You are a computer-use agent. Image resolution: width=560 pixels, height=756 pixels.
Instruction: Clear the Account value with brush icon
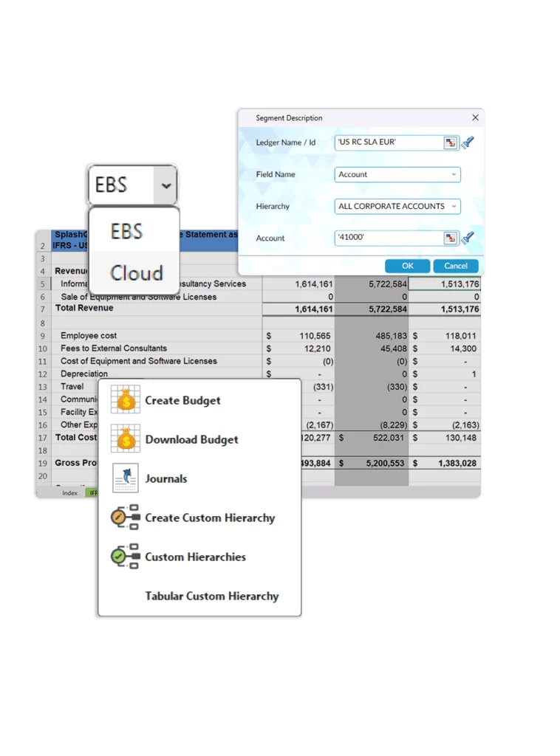coord(468,238)
